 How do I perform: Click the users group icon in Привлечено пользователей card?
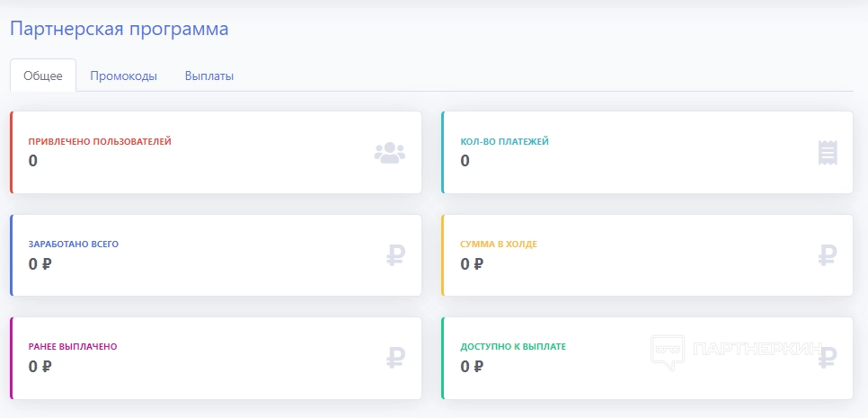389,153
